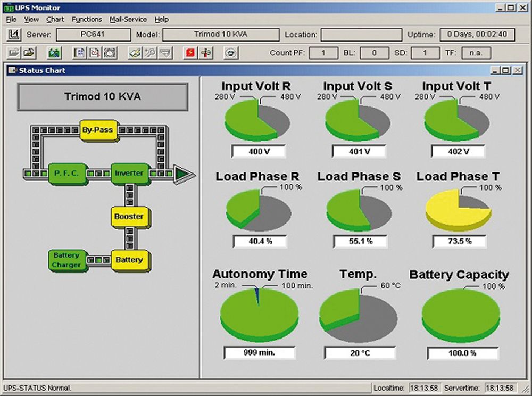Click the Booster block in the diagram
The image size is (532, 396).
[x=130, y=217]
